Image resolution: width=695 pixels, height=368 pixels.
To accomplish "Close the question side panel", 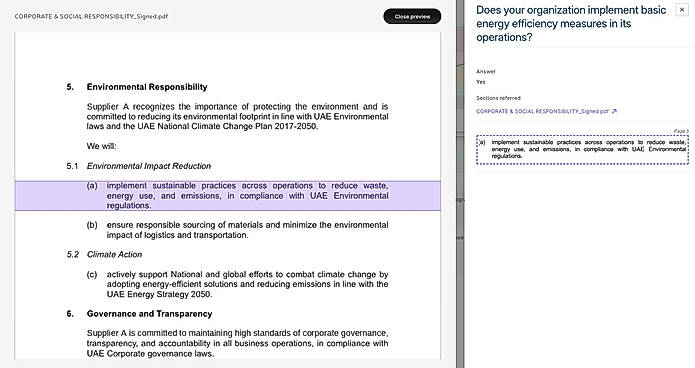I will pos(682,10).
